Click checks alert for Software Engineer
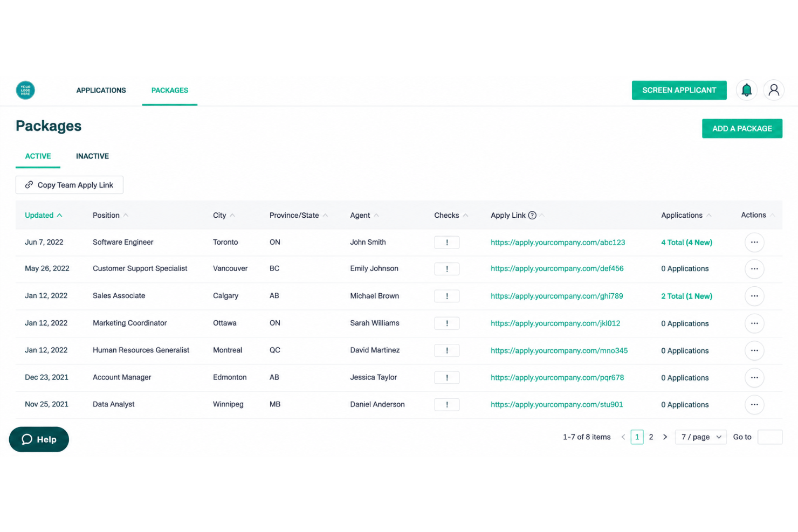The image size is (798, 532). pyautogui.click(x=447, y=243)
